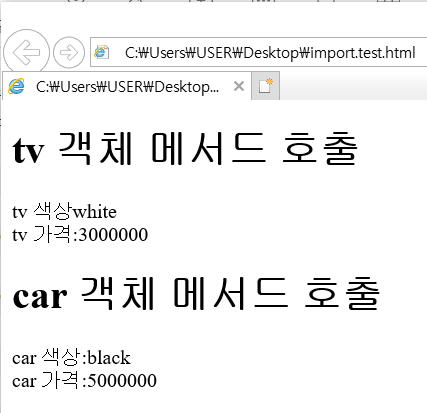
Task: Click the page icon in the address bar
Action: click(x=101, y=52)
